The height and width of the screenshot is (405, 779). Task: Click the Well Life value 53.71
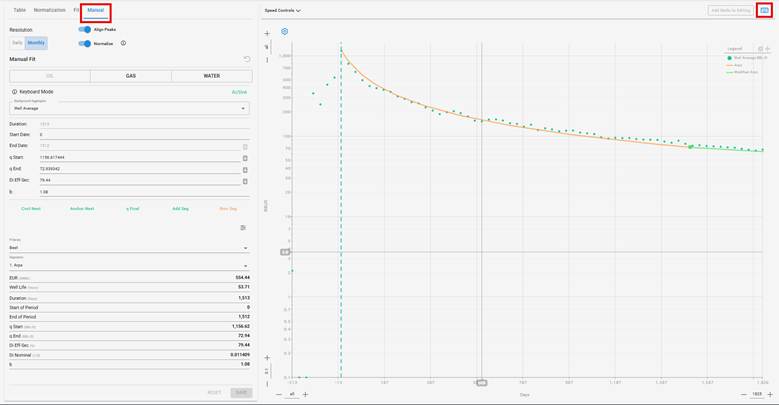[244, 287]
